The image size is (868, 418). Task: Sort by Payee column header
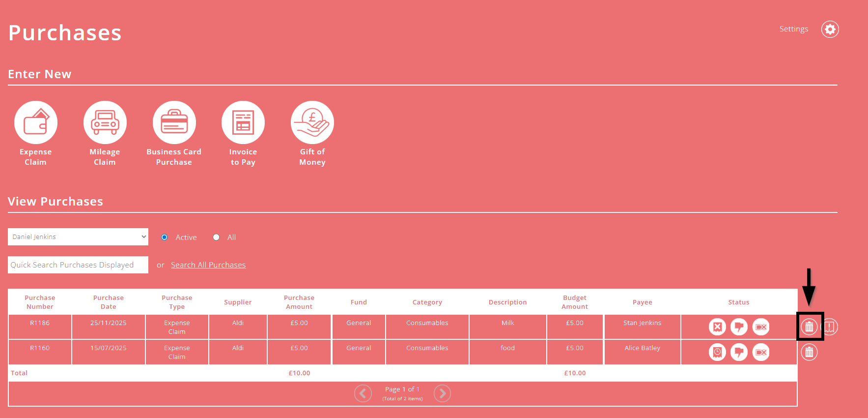coord(643,302)
